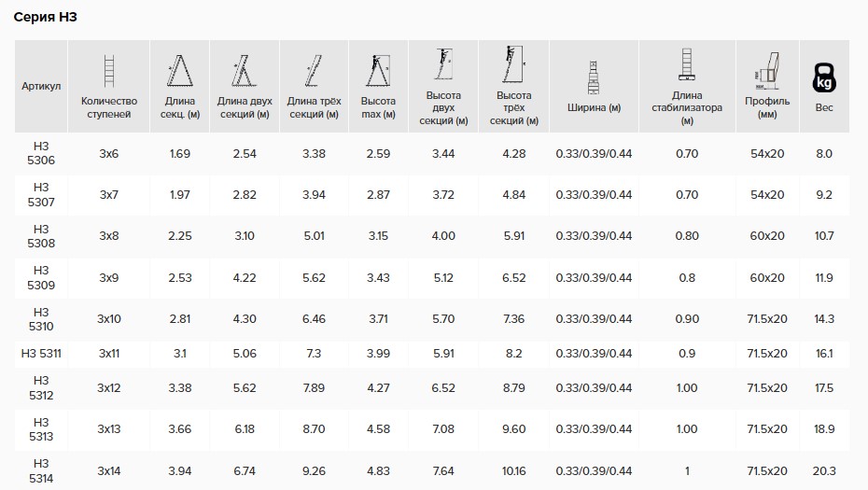Click the kg weight icon above Вес

coord(824,77)
